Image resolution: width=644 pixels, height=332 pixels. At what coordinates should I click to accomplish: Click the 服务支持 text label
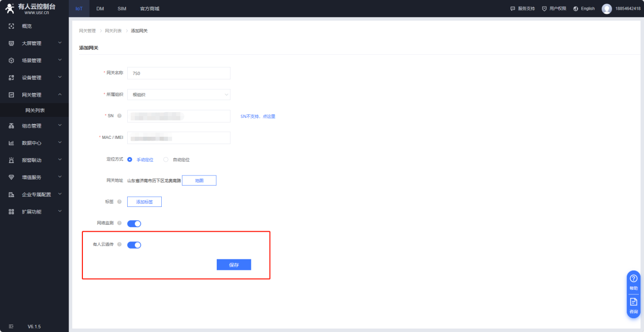pos(526,9)
